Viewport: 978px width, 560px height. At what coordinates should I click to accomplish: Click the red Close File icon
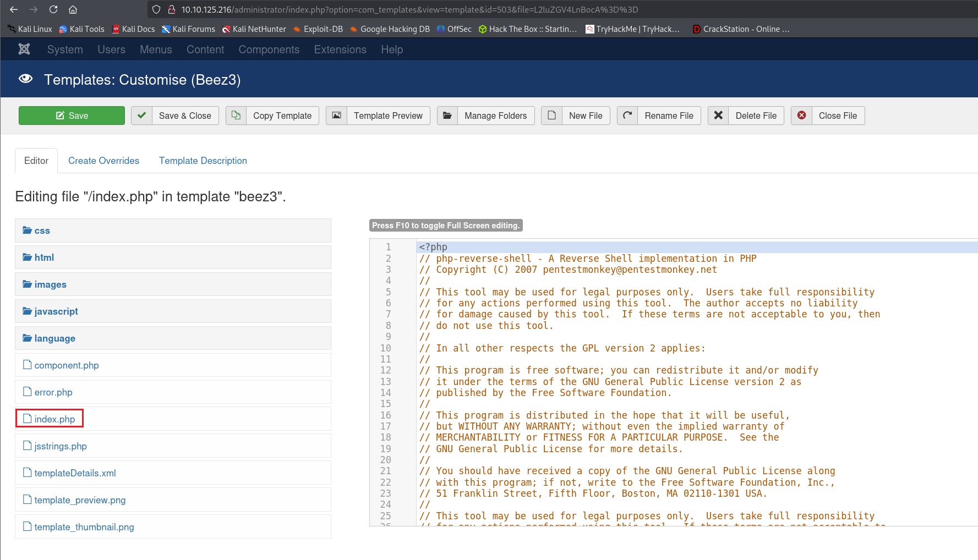tap(802, 116)
